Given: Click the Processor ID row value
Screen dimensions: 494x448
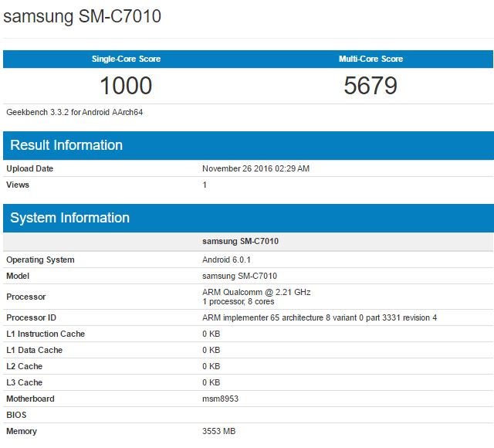Looking at the screenshot, I should (320, 317).
